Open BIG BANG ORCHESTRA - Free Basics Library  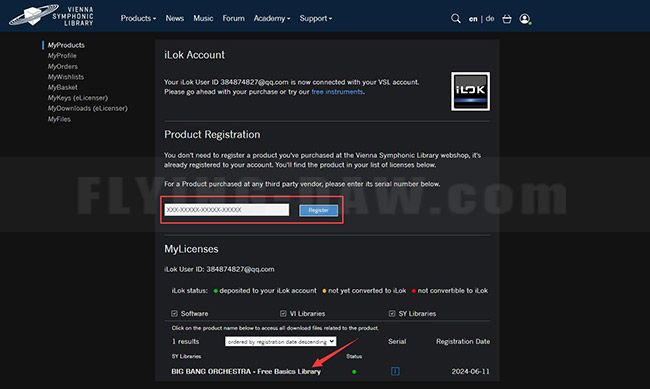point(246,372)
